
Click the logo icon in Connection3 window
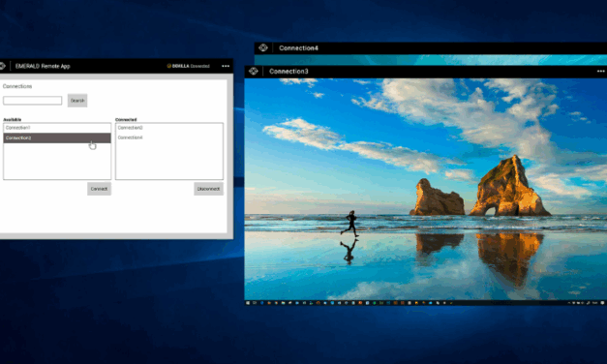pyautogui.click(x=254, y=72)
